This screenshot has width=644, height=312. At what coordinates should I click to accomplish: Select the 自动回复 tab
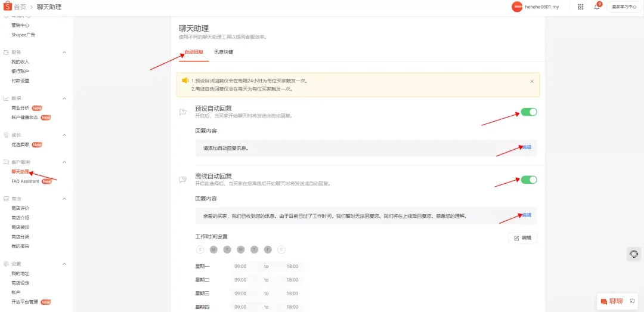click(x=194, y=52)
